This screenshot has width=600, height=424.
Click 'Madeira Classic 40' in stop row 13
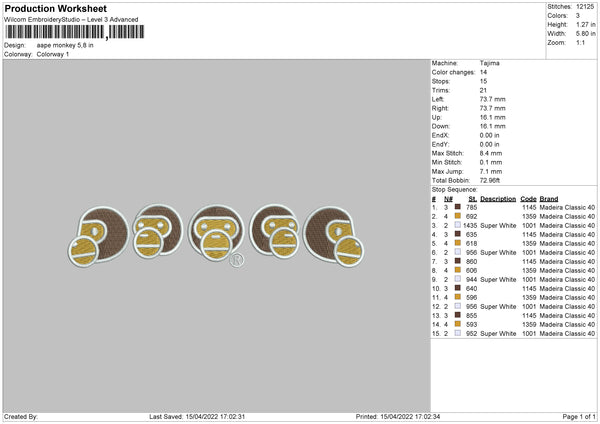567,316
